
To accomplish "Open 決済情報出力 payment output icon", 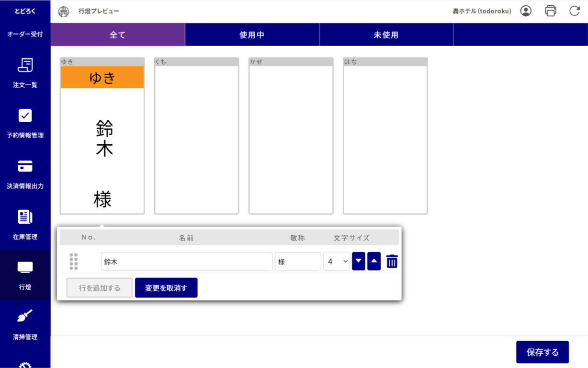I will point(25,166).
